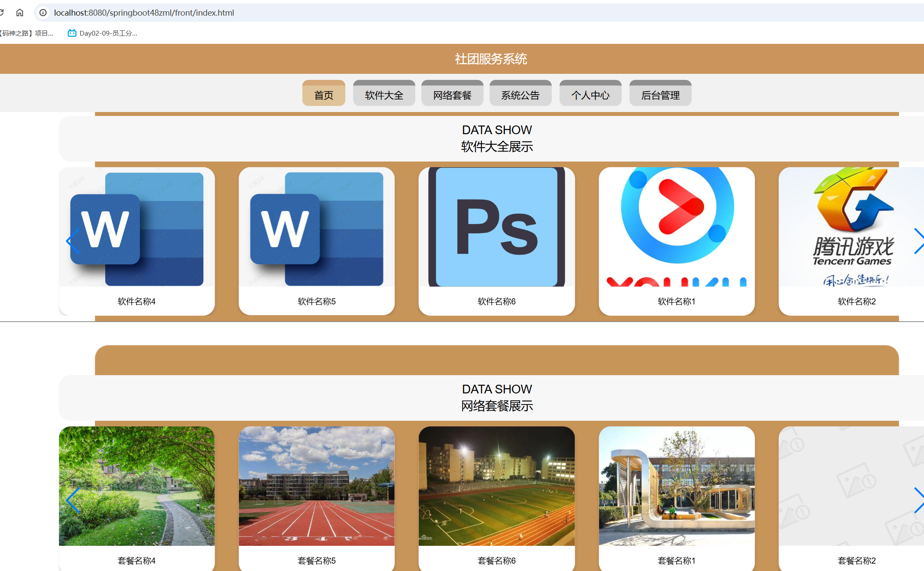Open the running track photo for 套餐名称5

317,486
